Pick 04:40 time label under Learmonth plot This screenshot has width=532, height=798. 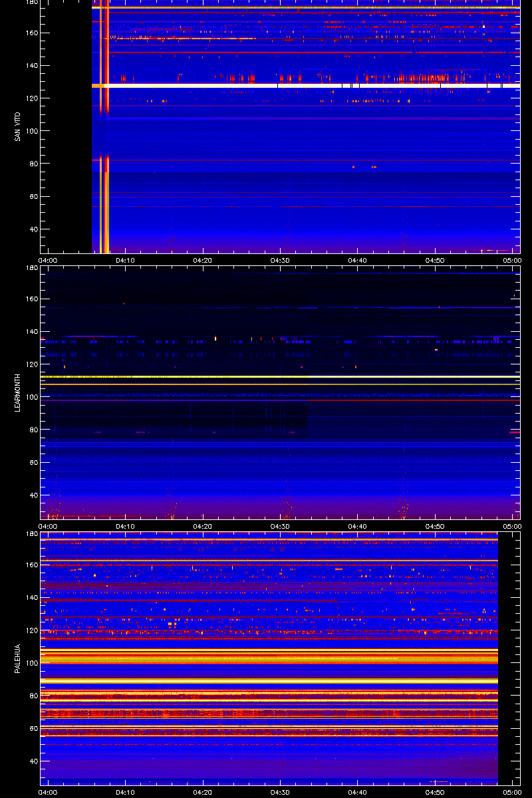[x=357, y=526]
